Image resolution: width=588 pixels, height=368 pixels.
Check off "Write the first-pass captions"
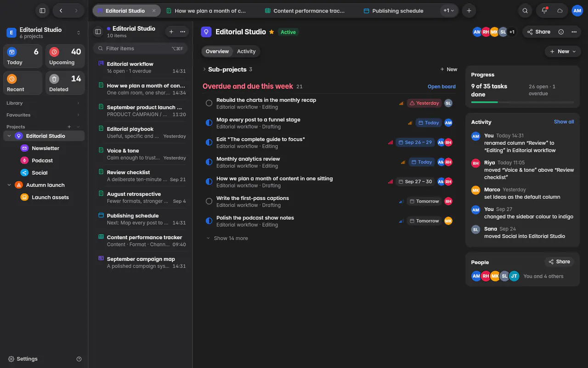pyautogui.click(x=209, y=201)
